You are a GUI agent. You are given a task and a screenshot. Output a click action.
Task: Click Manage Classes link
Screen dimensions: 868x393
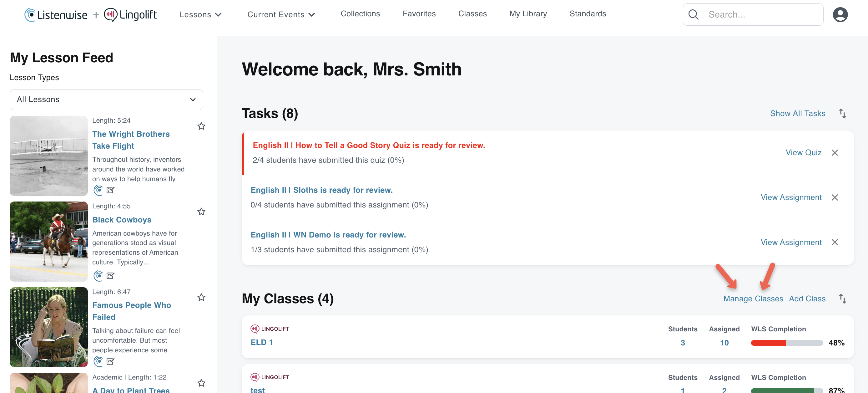(753, 299)
